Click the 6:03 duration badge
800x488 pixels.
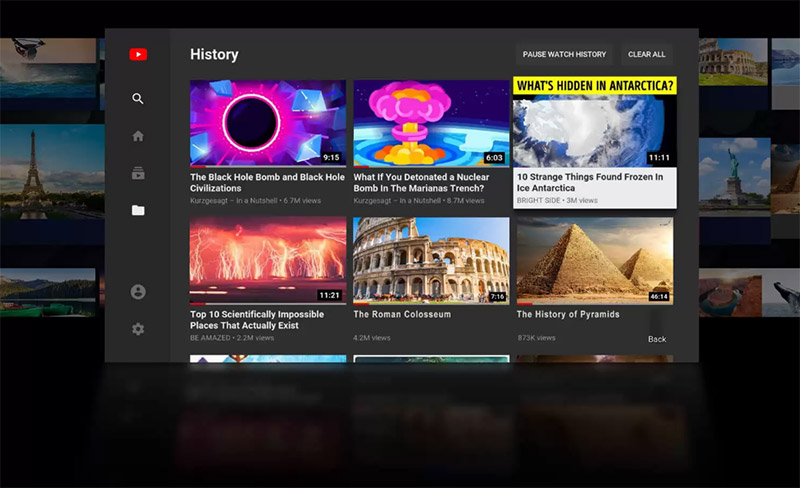[x=494, y=158]
